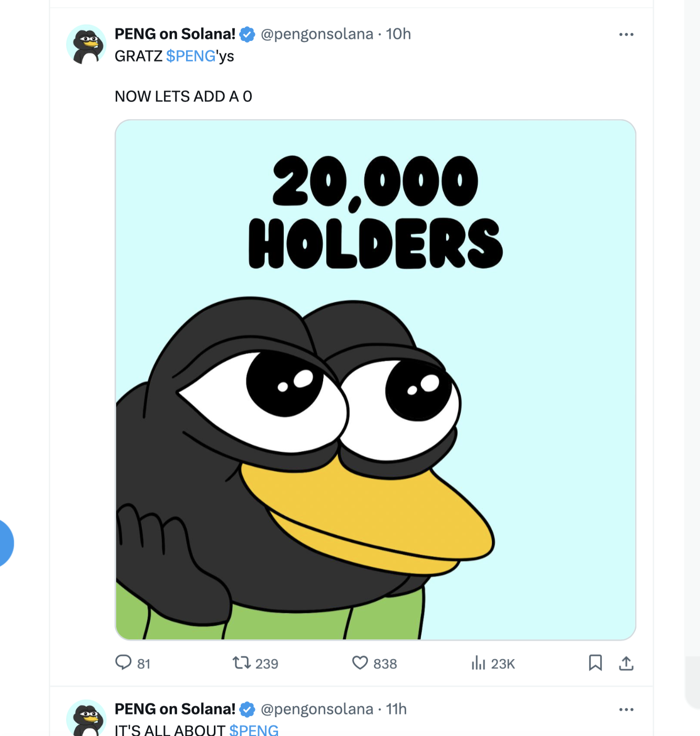
Task: Share the GRATZ $PENG'ys tweet
Action: 626,663
